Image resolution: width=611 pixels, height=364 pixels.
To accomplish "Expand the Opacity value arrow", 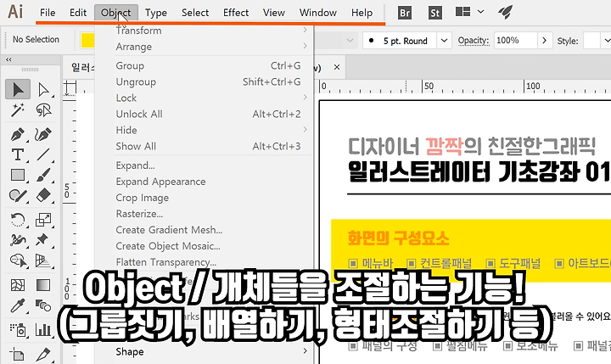I will tap(544, 40).
